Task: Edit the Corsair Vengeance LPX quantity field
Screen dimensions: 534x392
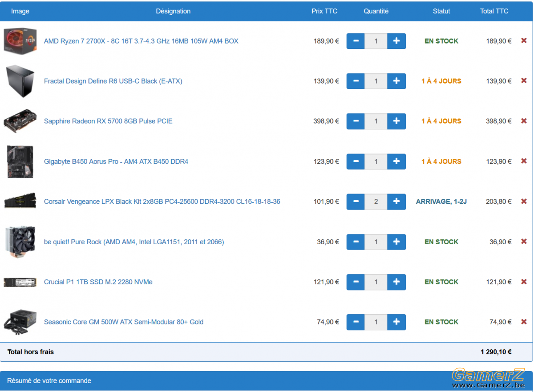Action: (x=376, y=202)
